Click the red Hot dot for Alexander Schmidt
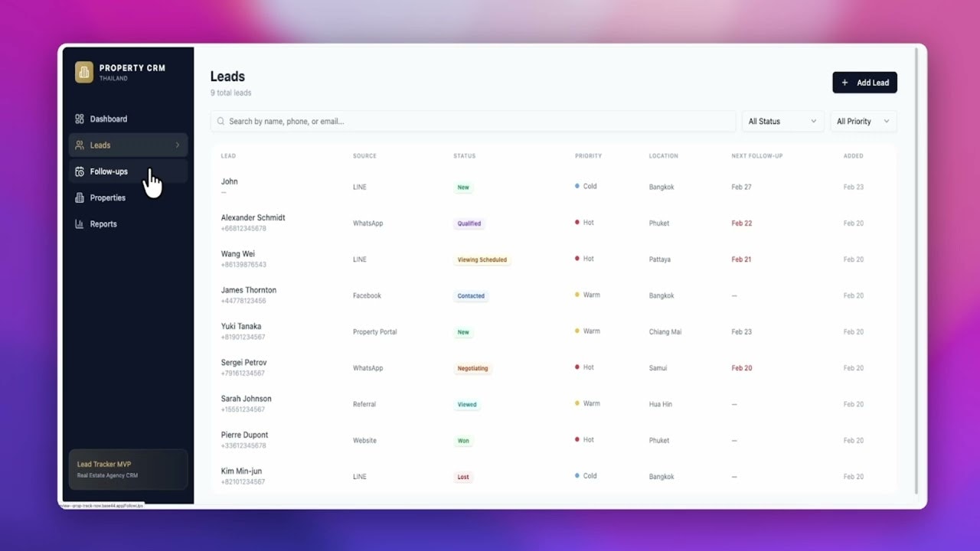The height and width of the screenshot is (551, 980). click(x=577, y=222)
